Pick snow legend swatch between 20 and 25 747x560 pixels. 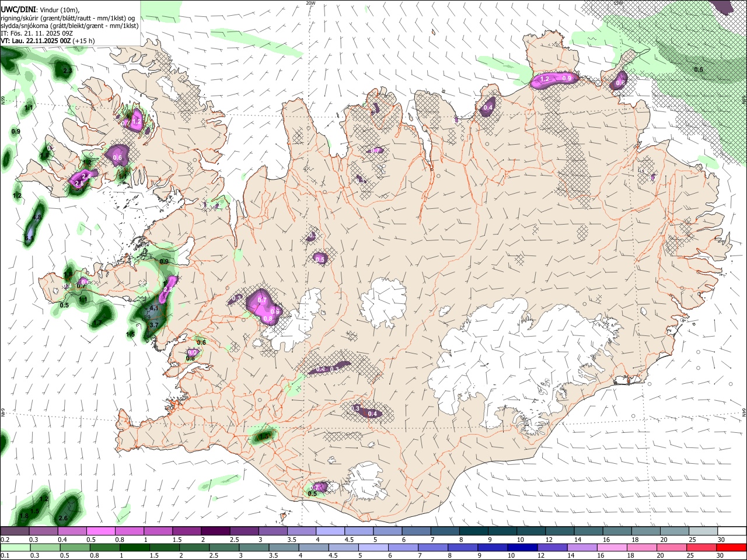pyautogui.click(x=674, y=531)
